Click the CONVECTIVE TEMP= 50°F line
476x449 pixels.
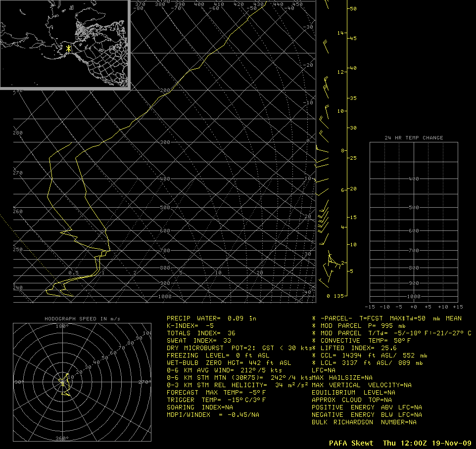pos(361,340)
